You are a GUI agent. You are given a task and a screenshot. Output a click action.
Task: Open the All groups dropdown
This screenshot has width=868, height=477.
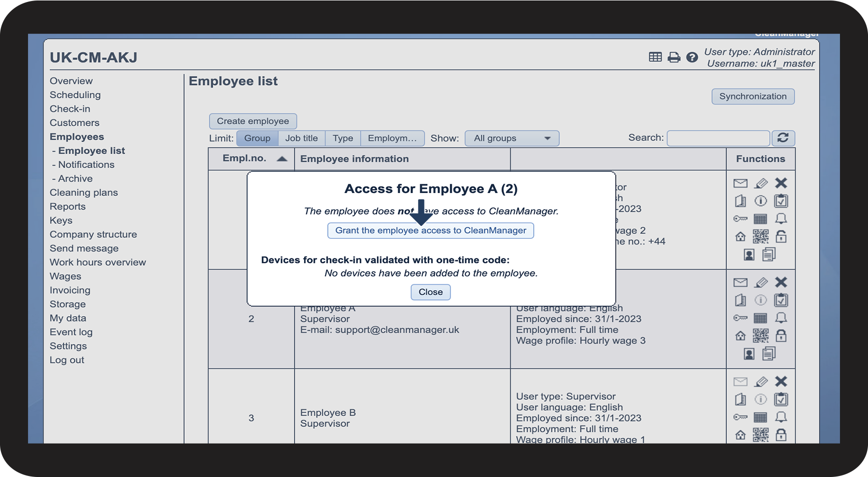(x=512, y=139)
